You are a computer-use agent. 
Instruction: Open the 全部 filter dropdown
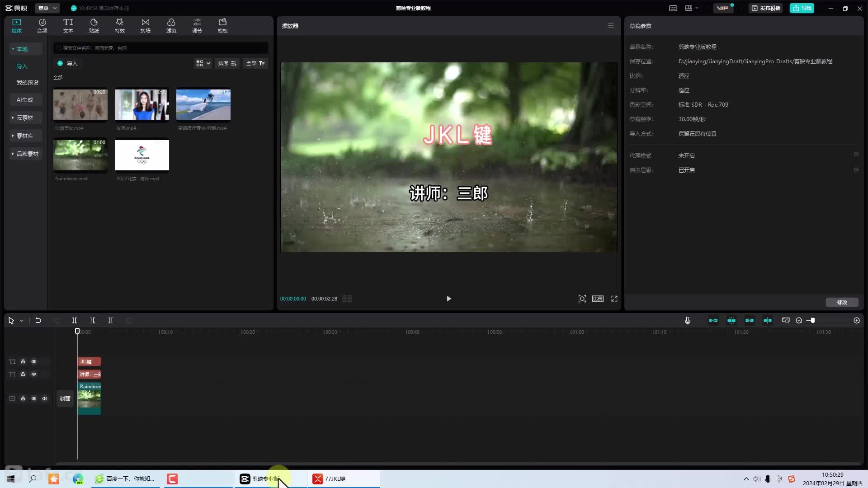pyautogui.click(x=255, y=63)
